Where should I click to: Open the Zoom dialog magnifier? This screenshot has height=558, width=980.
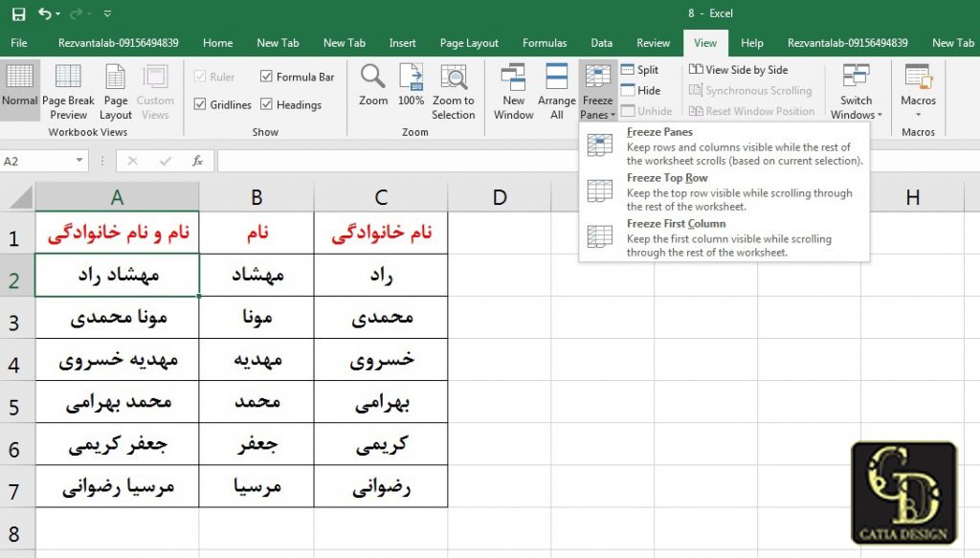(373, 85)
